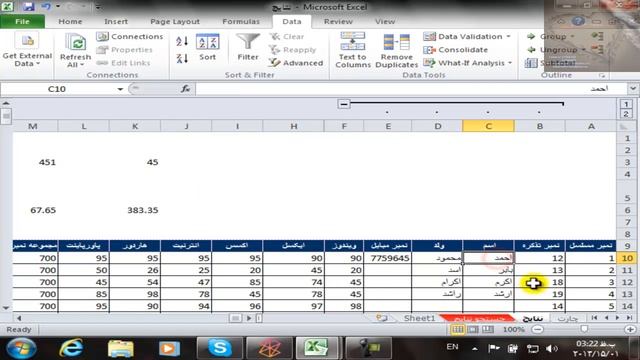This screenshot has width=640, height=360.
Task: Click the zoom out minus button
Action: click(x=538, y=329)
